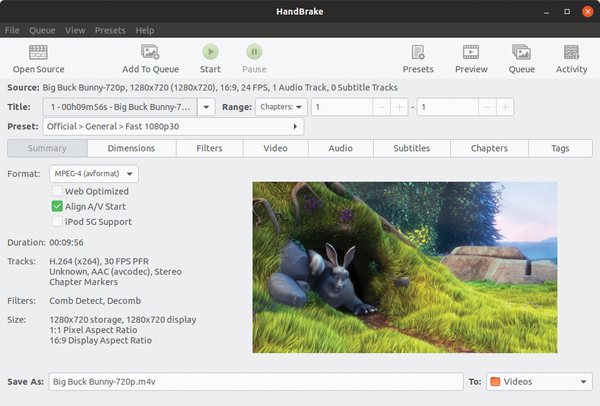Click the Pause encoding button
The height and width of the screenshot is (406, 600).
(x=254, y=59)
